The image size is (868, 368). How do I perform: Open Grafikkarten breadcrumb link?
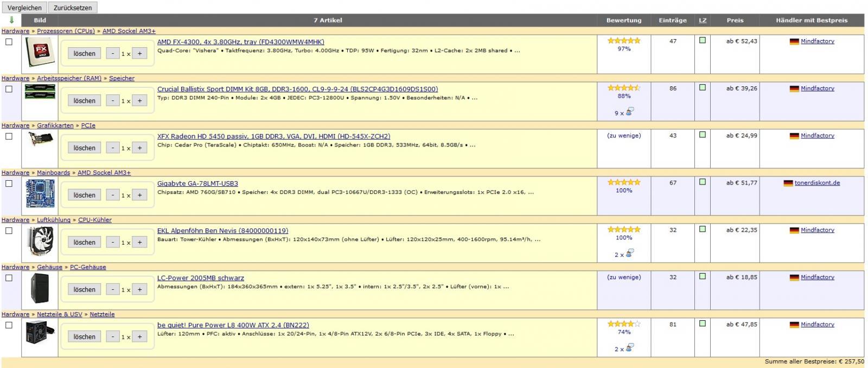(55, 125)
